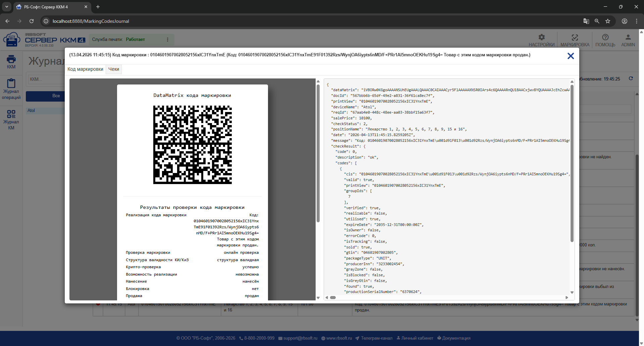The image size is (644, 346).
Task: Click "expireDate" line in JSON
Action: 384,225
